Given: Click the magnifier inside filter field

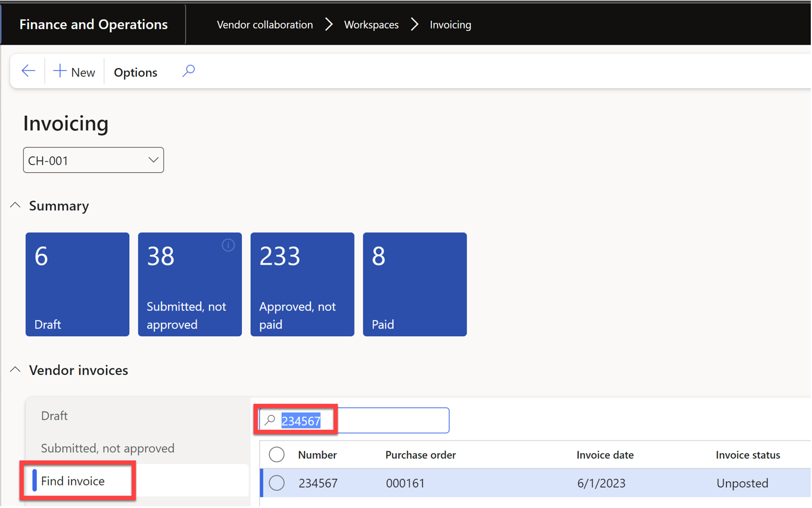Looking at the screenshot, I should click(x=270, y=420).
